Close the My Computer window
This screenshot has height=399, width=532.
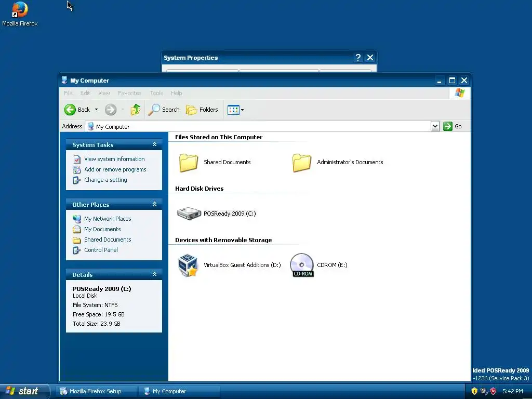pos(464,81)
